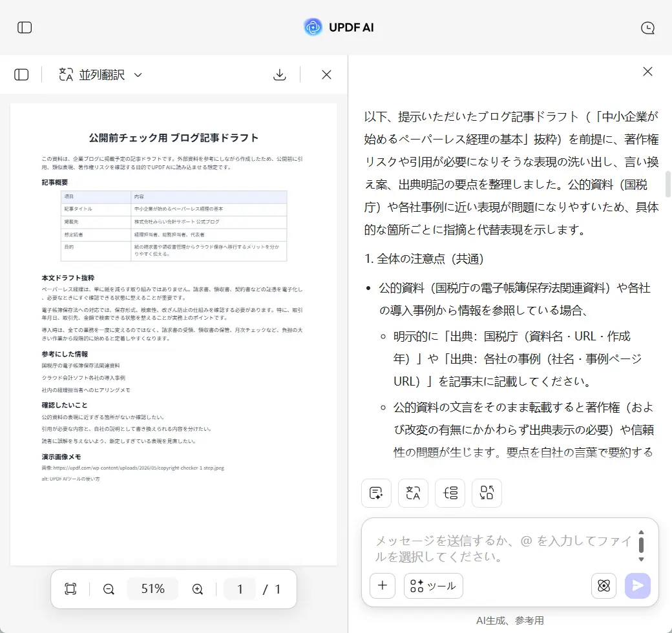Click the current page number field
This screenshot has height=633, width=672.
coord(240,589)
